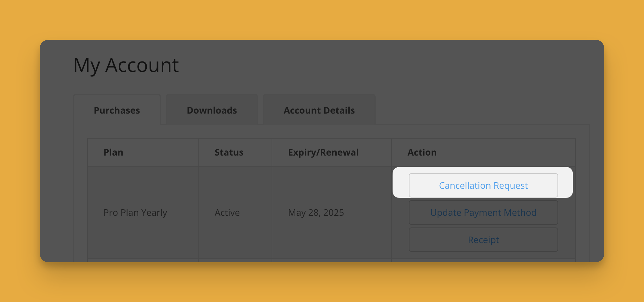Select the Pro Plan Yearly plan name
This screenshot has height=302, width=644.
(x=135, y=212)
